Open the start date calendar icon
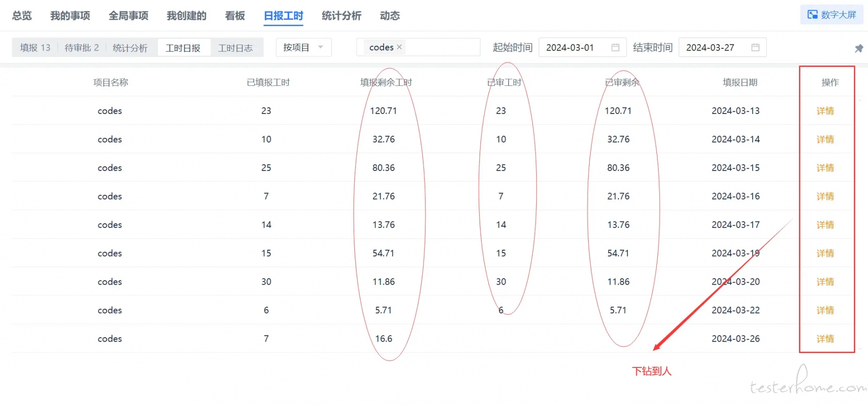This screenshot has height=405, width=868. pos(615,47)
